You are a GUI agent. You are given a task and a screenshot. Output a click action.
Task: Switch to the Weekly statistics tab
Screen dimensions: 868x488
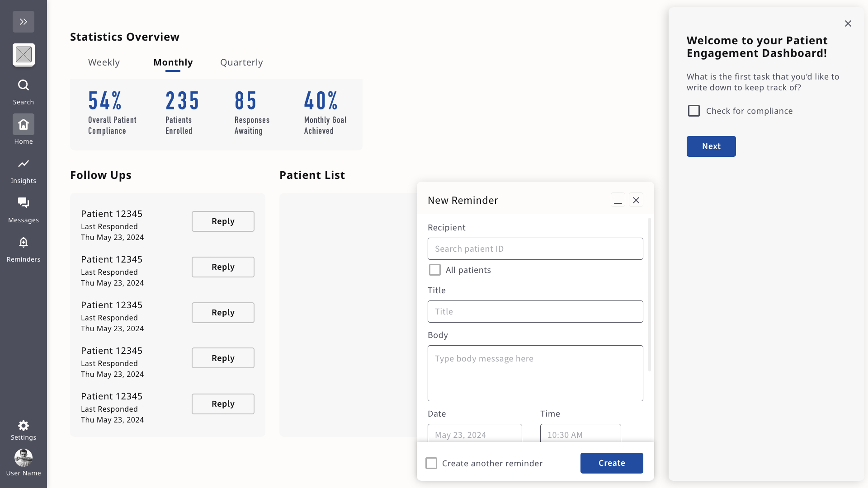[x=104, y=62]
